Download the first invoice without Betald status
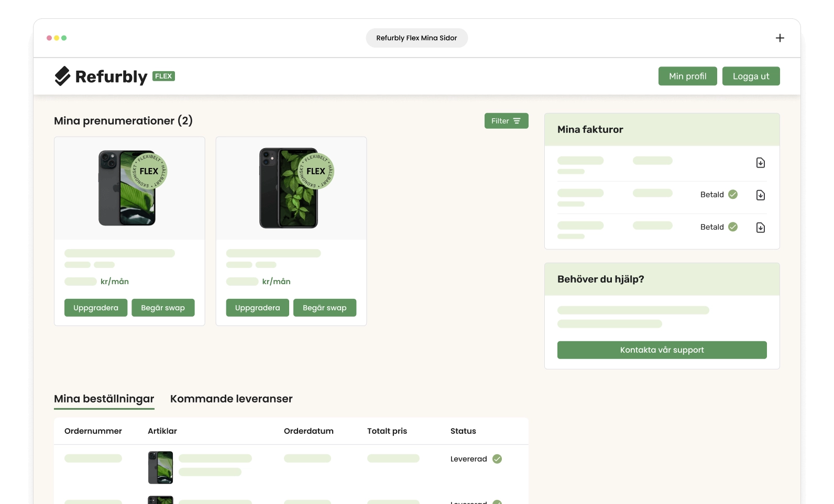This screenshot has height=504, width=834. pos(761,163)
